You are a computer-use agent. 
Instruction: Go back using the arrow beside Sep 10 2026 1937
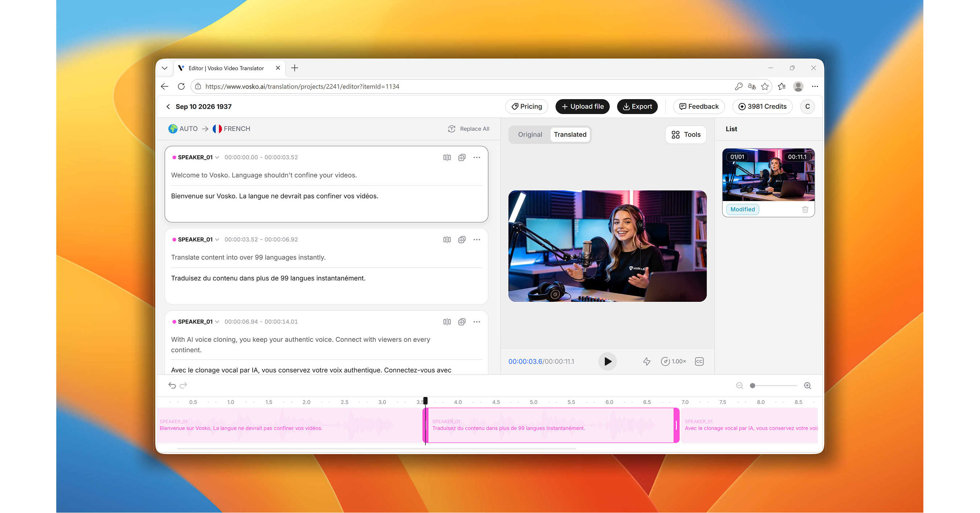[x=168, y=107]
